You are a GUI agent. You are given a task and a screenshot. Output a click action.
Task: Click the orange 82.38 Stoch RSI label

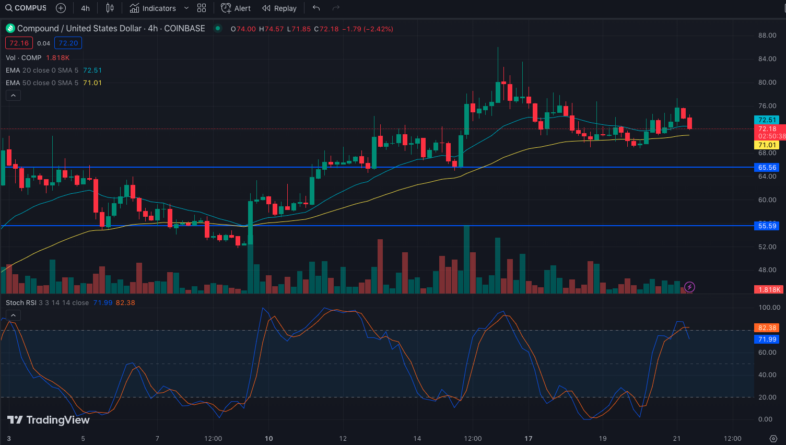(767, 328)
